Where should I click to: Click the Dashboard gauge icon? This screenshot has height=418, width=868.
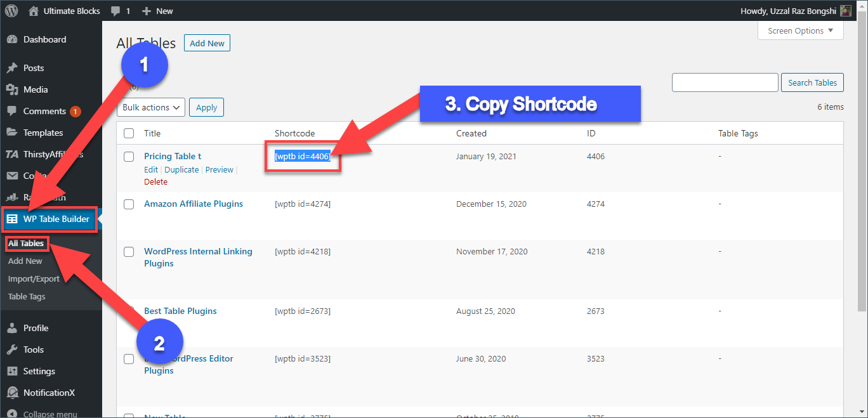(12, 39)
